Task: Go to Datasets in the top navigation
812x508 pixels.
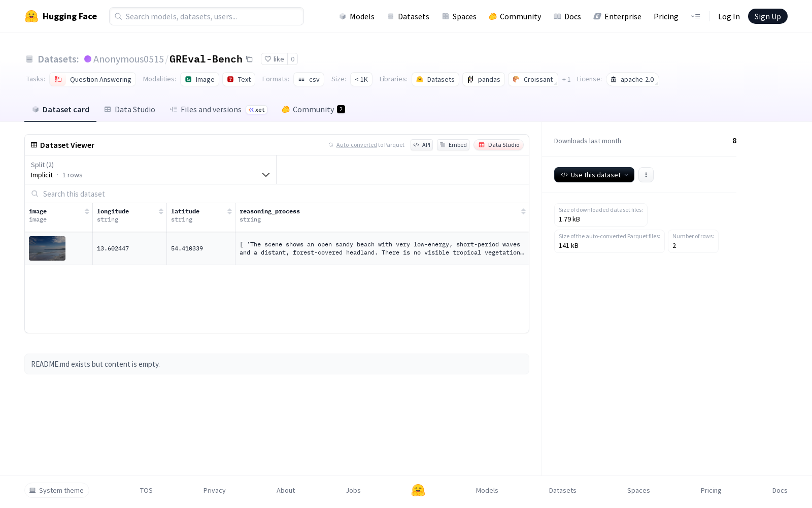Action: [409, 16]
